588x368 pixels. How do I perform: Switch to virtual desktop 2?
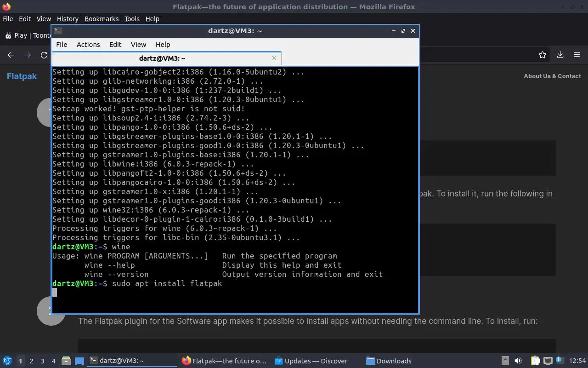tap(31, 361)
